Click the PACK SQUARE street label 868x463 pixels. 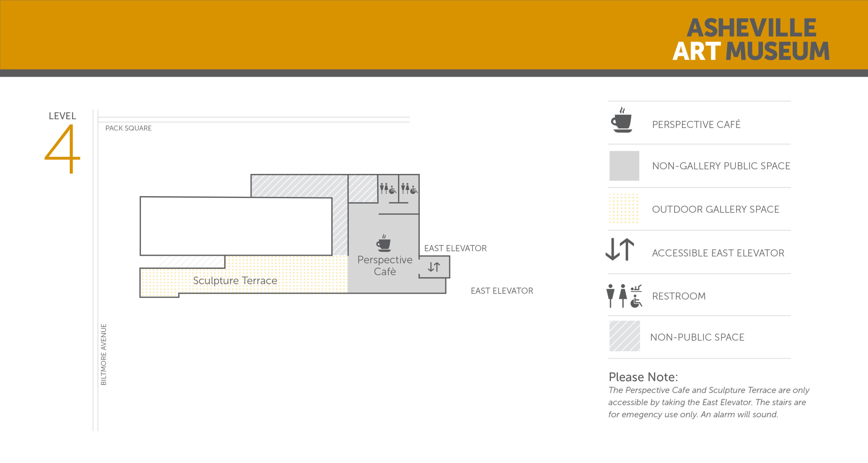[x=128, y=128]
